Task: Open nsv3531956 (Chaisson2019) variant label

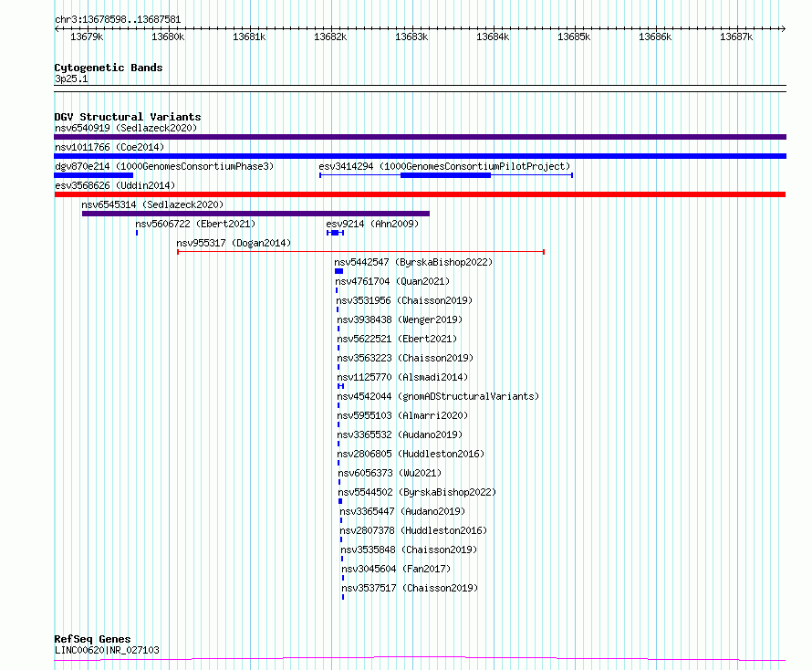Action: click(404, 300)
